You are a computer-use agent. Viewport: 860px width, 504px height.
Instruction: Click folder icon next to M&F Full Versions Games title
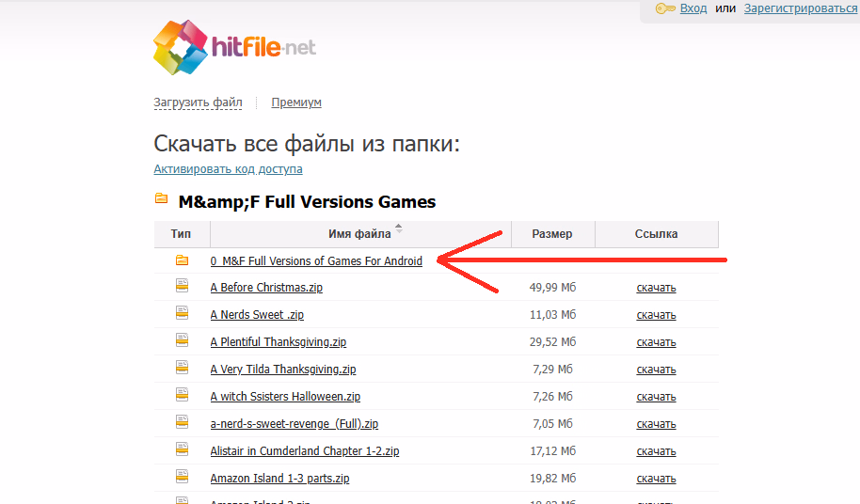coord(161,199)
